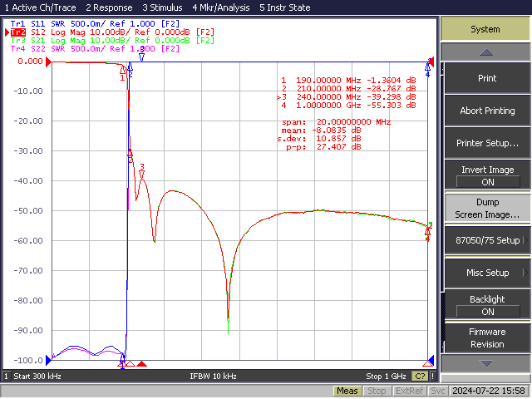Expand the Misc Setup submenu
Viewport: 532px width, 399px height.
tap(487, 273)
